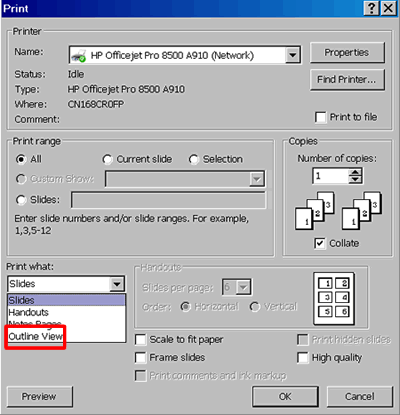Click the help question mark icon
This screenshot has width=400, height=415.
(371, 8)
